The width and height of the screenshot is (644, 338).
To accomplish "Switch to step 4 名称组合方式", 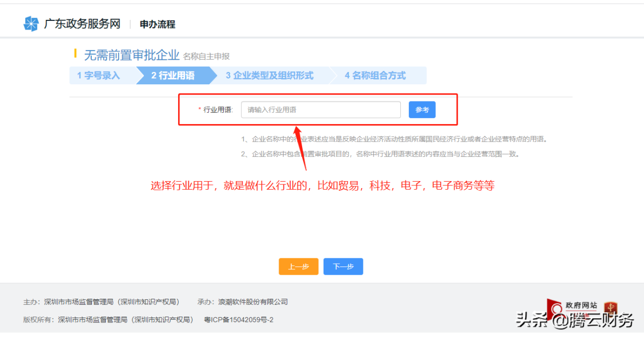I will 376,76.
